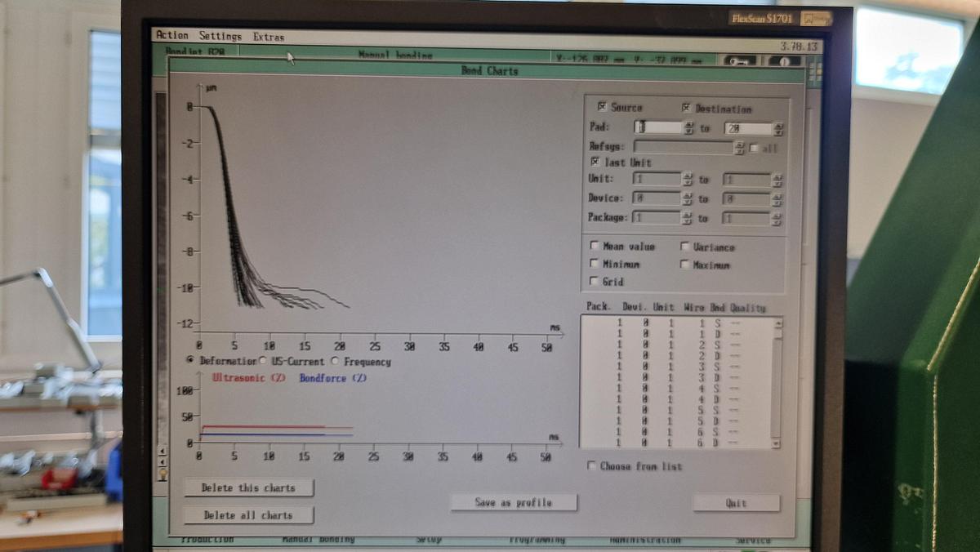The height and width of the screenshot is (552, 980).
Task: Click the Device end value stepper arrows
Action: pyautogui.click(x=777, y=198)
